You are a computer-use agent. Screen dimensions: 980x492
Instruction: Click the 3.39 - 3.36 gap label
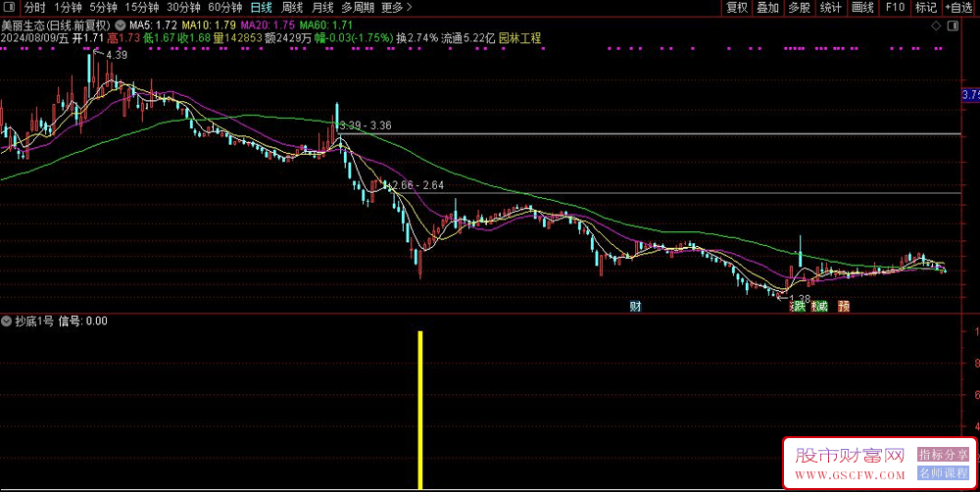click(366, 125)
